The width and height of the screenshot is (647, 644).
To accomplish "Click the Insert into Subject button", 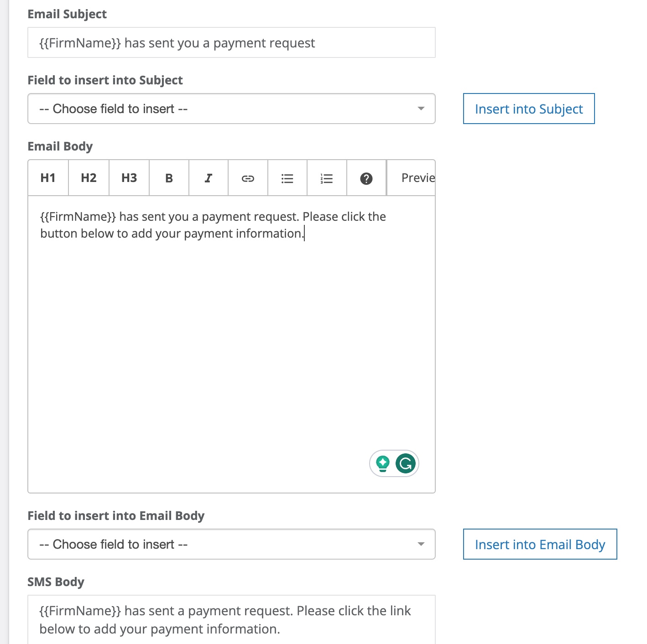I will coord(529,109).
